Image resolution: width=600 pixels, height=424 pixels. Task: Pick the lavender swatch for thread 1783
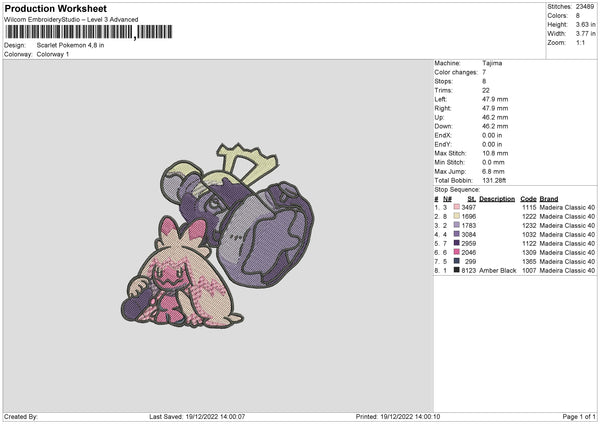tap(456, 225)
